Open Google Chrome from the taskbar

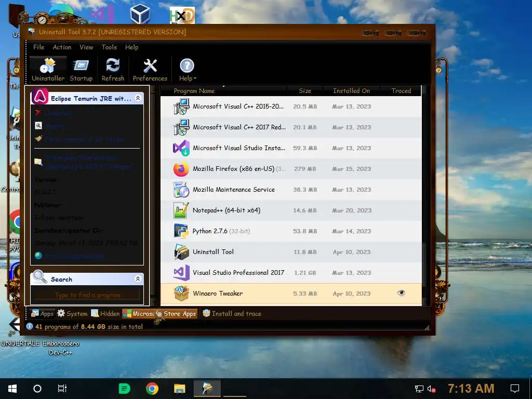tap(152, 389)
